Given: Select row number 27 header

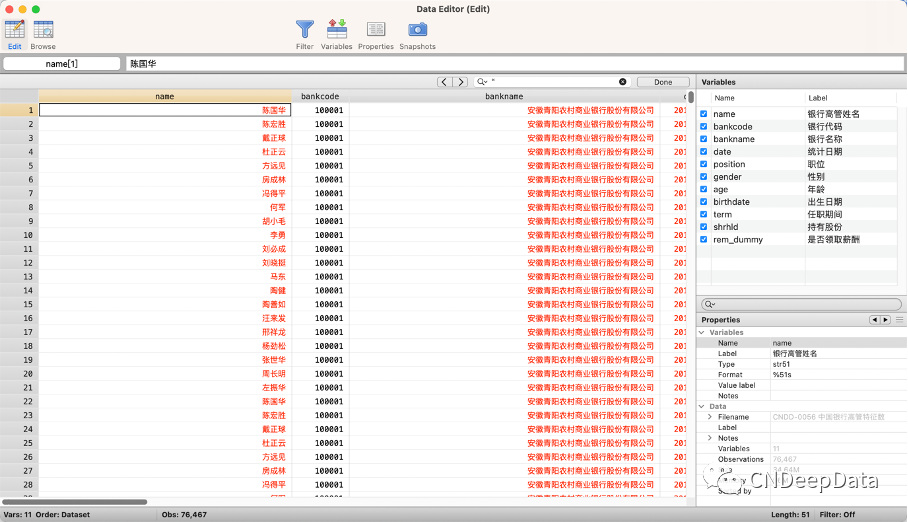Looking at the screenshot, I should (19, 471).
